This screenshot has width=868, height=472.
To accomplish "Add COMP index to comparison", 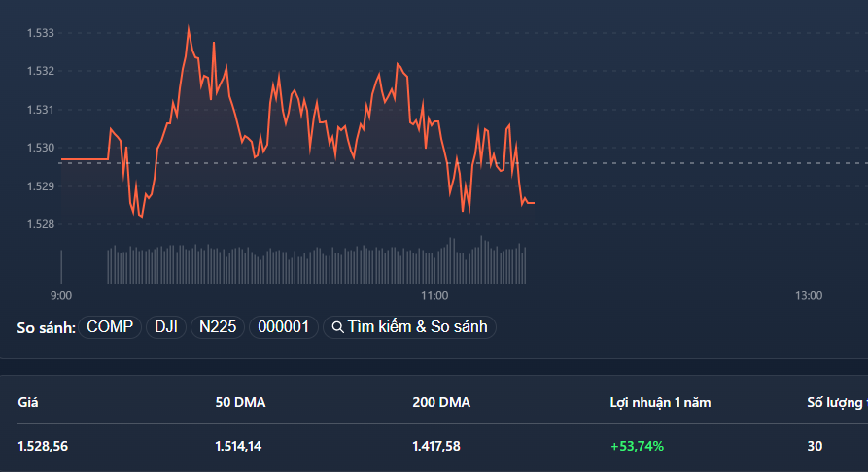I will [x=110, y=327].
